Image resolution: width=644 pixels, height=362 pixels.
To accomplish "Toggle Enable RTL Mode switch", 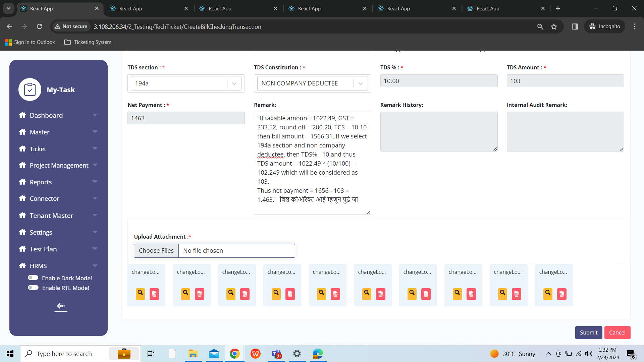I will point(33,287).
